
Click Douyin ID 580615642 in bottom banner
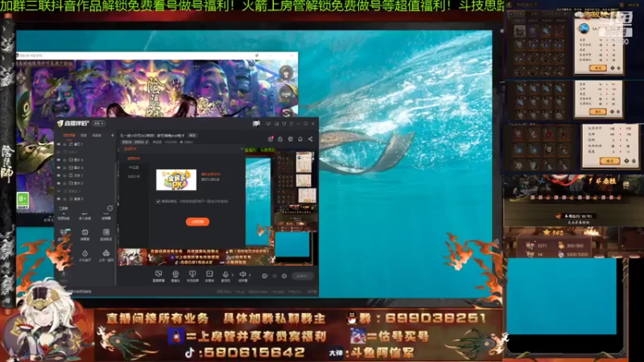tap(254, 352)
